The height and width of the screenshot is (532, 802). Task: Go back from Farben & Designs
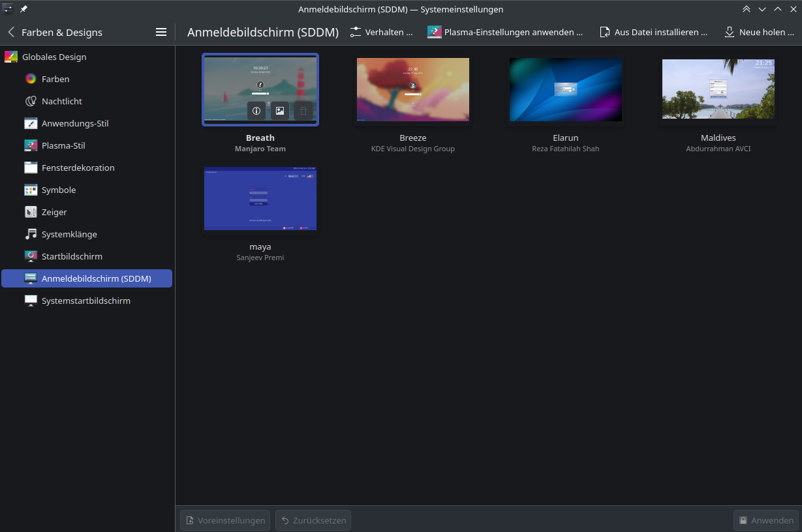coord(11,32)
